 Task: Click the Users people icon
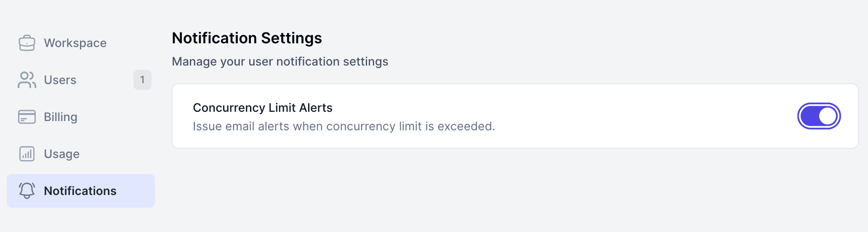pyautogui.click(x=27, y=80)
